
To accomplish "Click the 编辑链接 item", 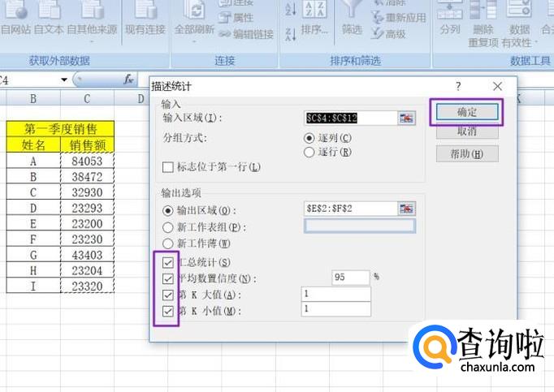I will (x=246, y=34).
